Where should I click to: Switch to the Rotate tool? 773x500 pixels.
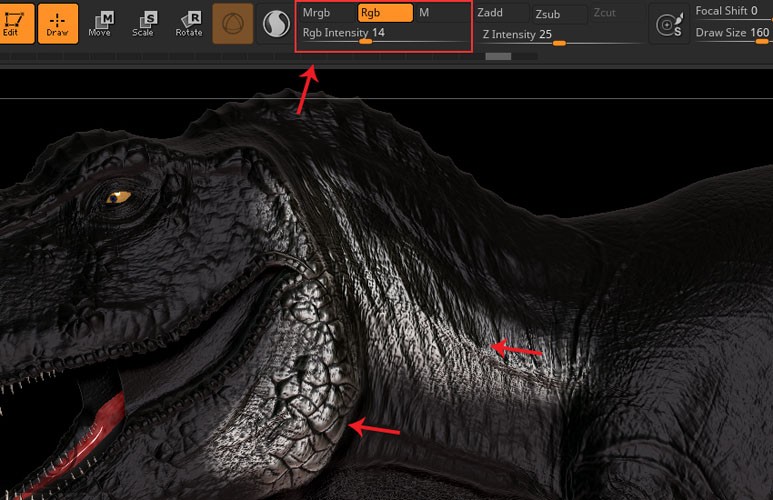click(x=189, y=23)
